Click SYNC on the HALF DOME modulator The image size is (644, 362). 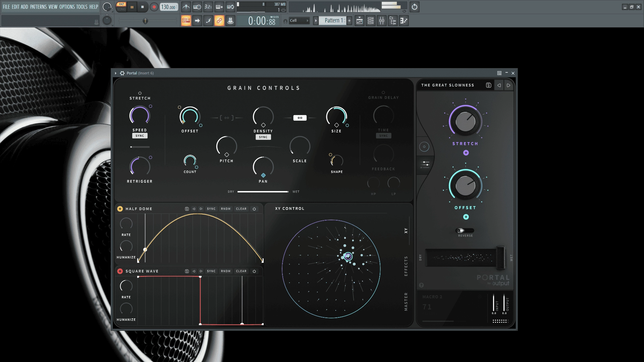point(211,209)
